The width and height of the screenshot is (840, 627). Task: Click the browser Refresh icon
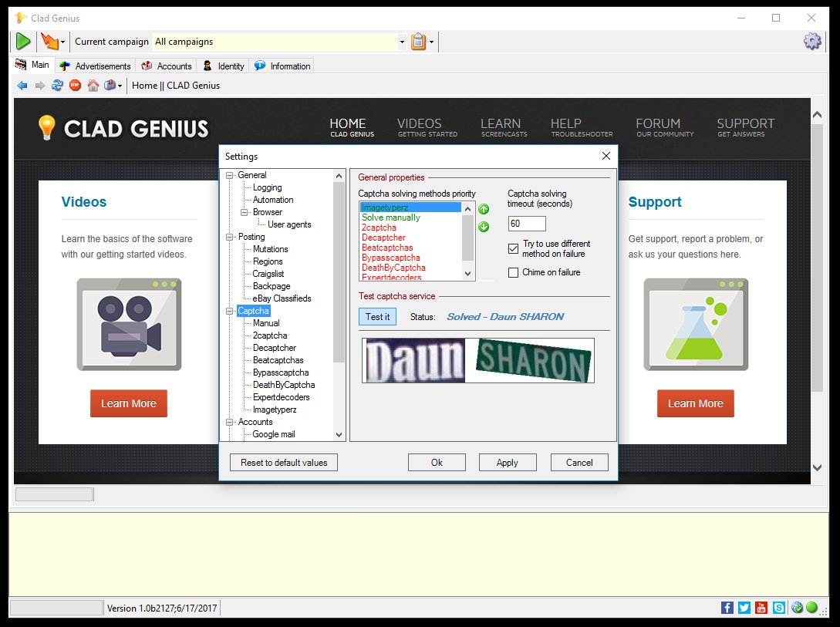[x=57, y=85]
